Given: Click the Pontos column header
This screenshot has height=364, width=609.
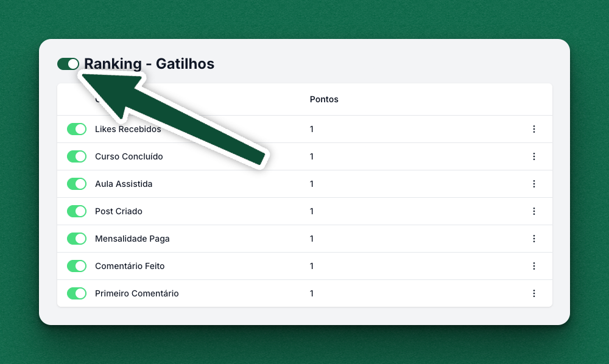Looking at the screenshot, I should 324,99.
